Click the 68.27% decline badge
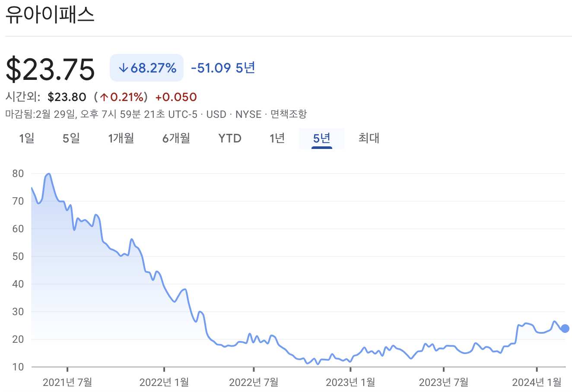Screen dimensions: 572x392 pos(146,67)
